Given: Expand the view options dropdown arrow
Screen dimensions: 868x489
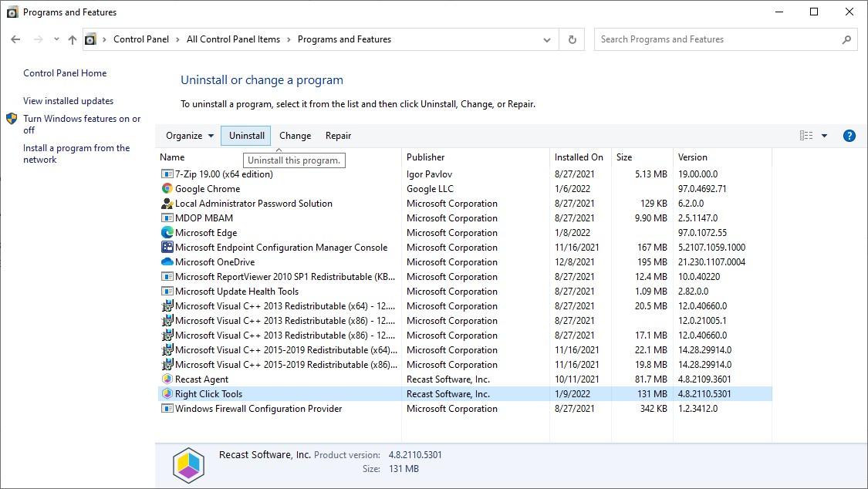Looking at the screenshot, I should coord(824,136).
